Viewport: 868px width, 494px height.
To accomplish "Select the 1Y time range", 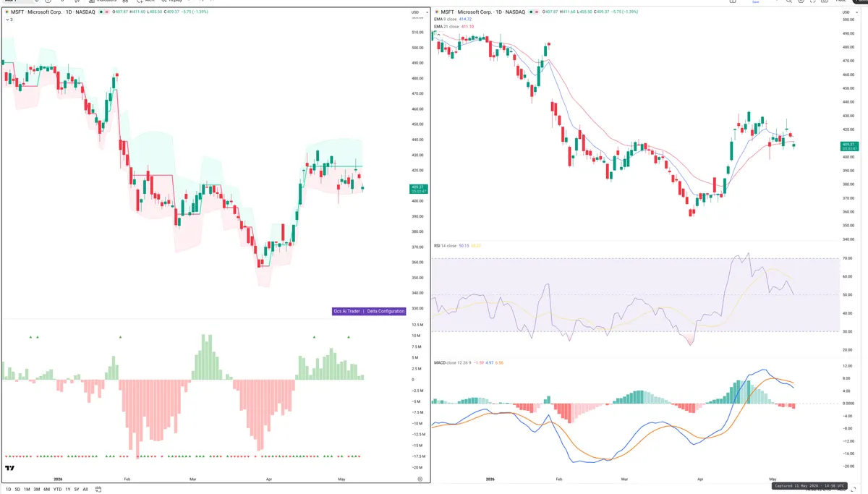I will click(x=68, y=489).
